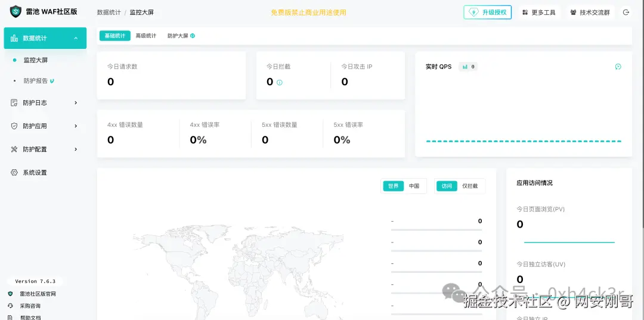Viewport: 644px width, 320px height.
Task: Click the Version 7.6.3 label
Action: (x=35, y=281)
